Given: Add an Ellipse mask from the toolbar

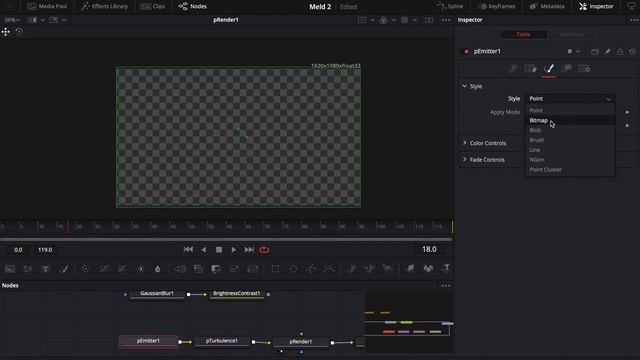Looking at the screenshot, I should point(293,269).
